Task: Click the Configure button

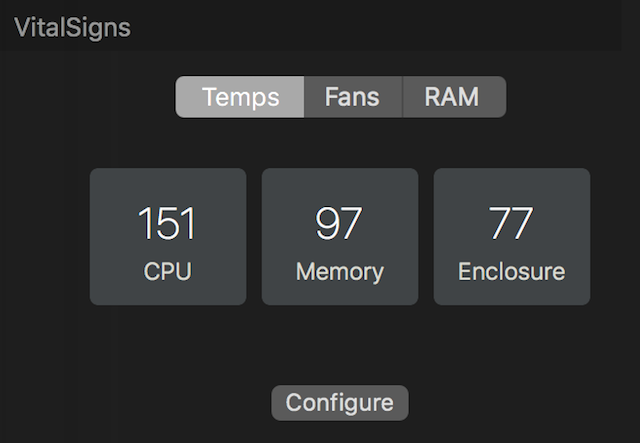Action: 340,403
